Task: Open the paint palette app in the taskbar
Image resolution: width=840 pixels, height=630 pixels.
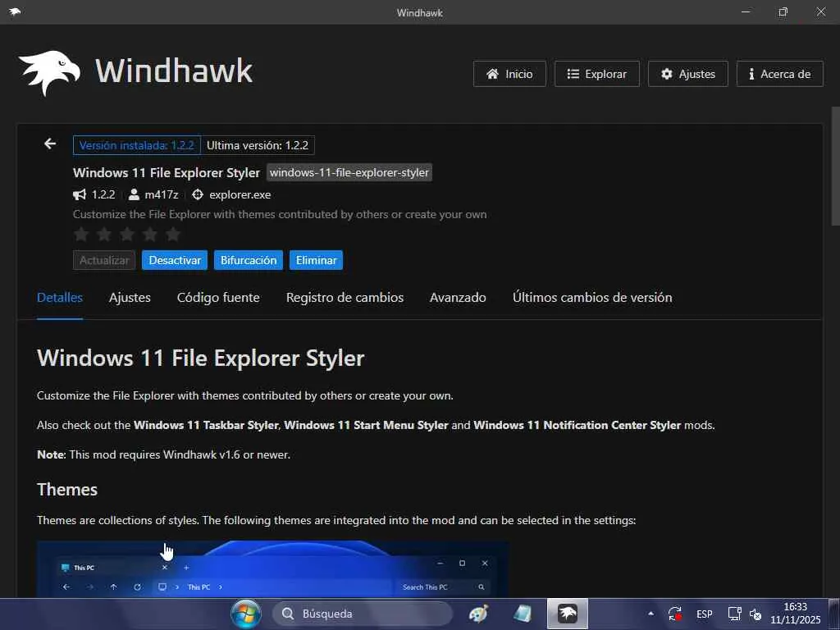Action: pyautogui.click(x=478, y=614)
